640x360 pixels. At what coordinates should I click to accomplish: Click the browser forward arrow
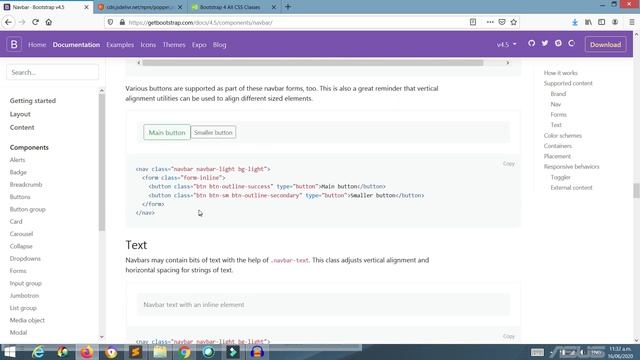click(22, 22)
